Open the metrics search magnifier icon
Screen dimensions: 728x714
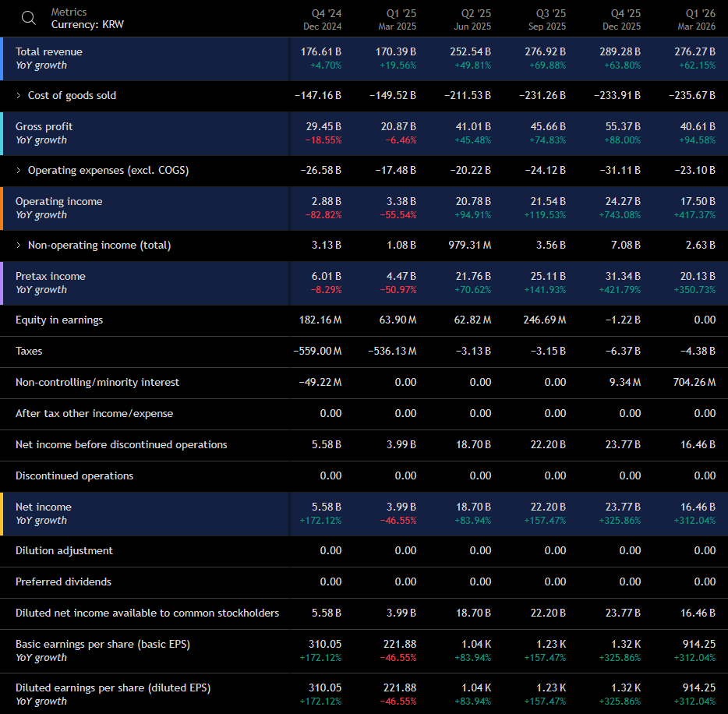(x=28, y=18)
